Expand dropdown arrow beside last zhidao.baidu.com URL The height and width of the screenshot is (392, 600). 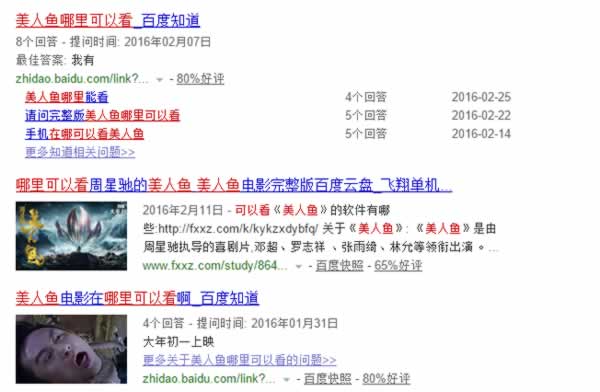tap(286, 380)
